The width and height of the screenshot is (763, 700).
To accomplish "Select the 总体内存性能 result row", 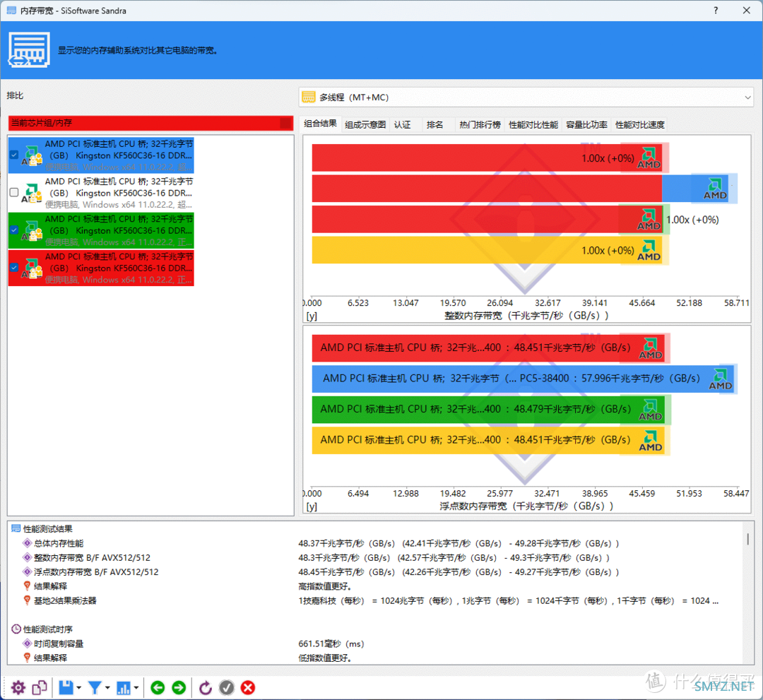I will [x=374, y=543].
